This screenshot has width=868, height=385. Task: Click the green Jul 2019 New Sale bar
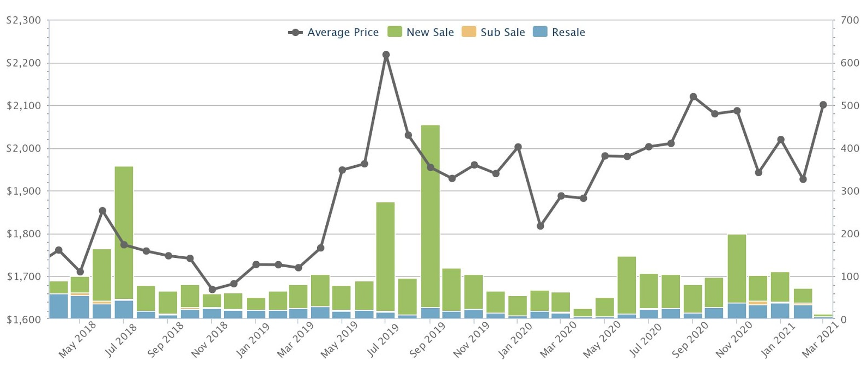(x=386, y=257)
